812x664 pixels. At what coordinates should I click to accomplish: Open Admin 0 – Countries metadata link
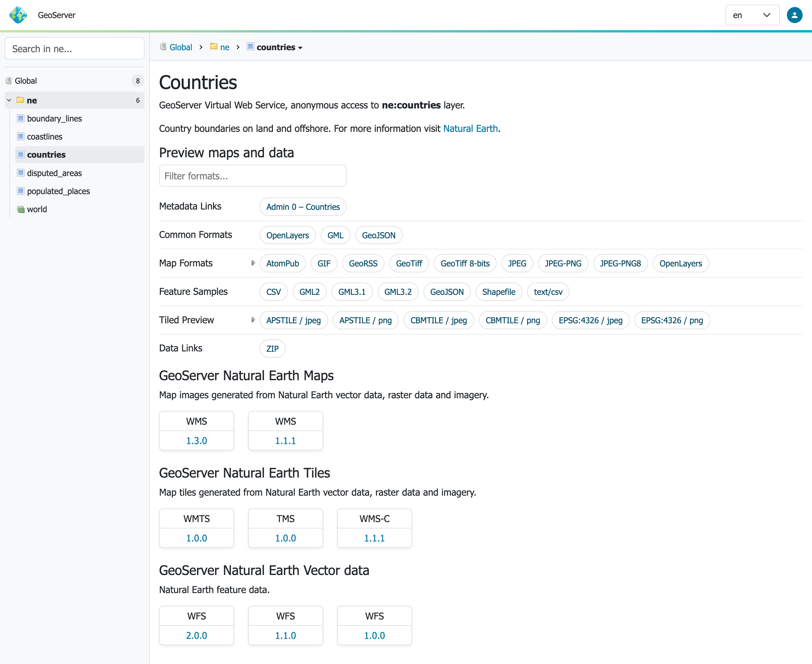pyautogui.click(x=303, y=207)
